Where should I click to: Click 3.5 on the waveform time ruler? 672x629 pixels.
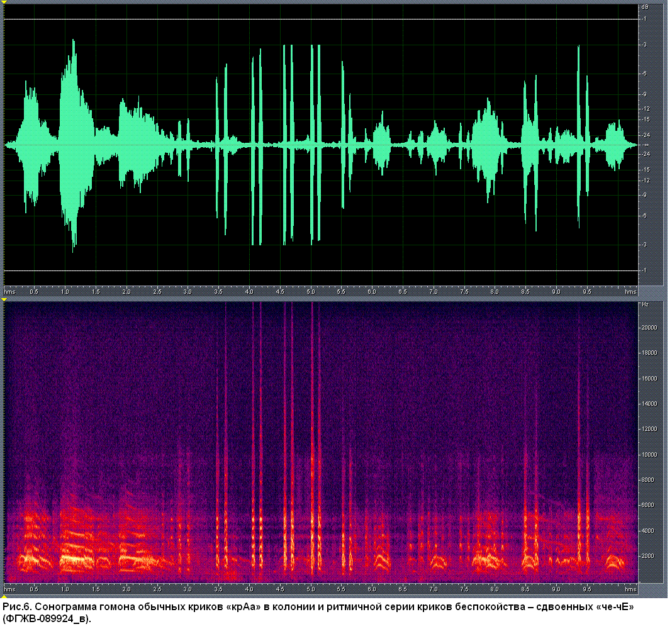[x=218, y=292]
